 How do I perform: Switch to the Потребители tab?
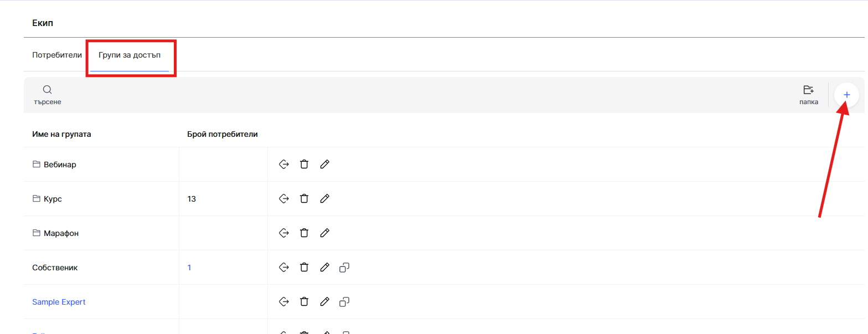(57, 55)
